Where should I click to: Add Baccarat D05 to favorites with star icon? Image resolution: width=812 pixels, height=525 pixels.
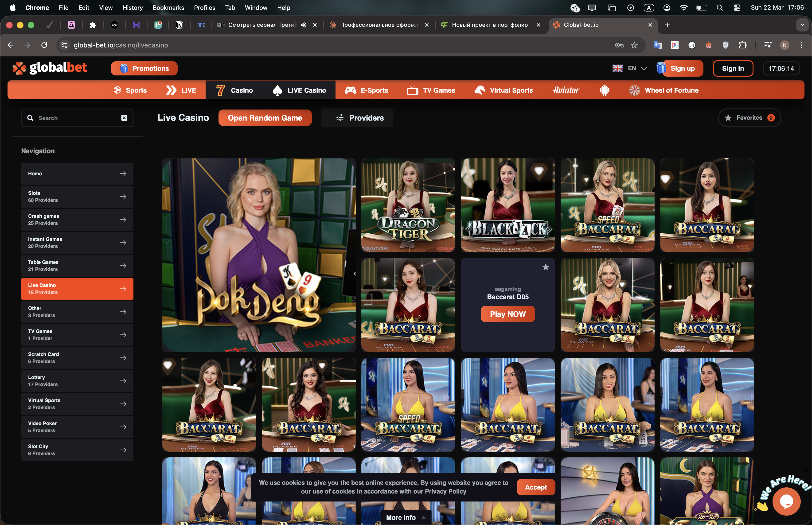point(546,267)
